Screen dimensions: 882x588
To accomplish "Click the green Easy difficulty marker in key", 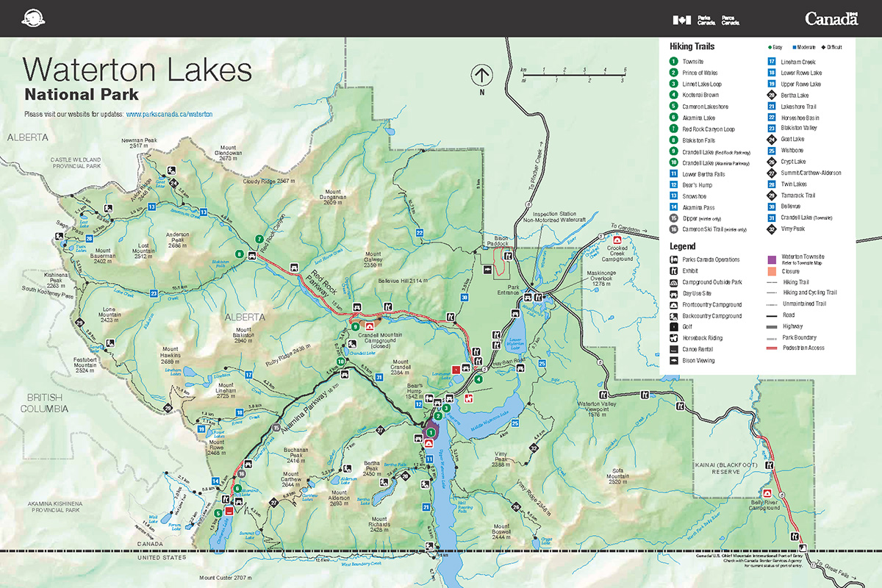I will pos(769,47).
